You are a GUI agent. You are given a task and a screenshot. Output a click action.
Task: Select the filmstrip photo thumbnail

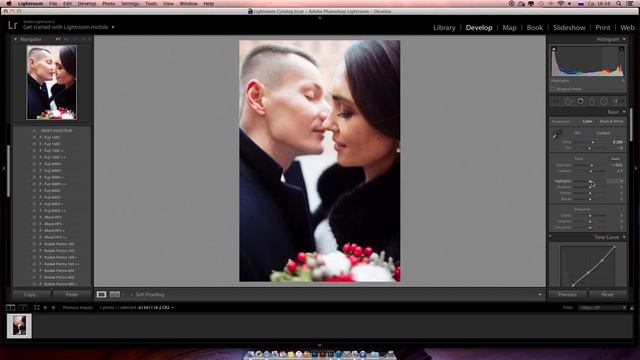[x=19, y=326]
